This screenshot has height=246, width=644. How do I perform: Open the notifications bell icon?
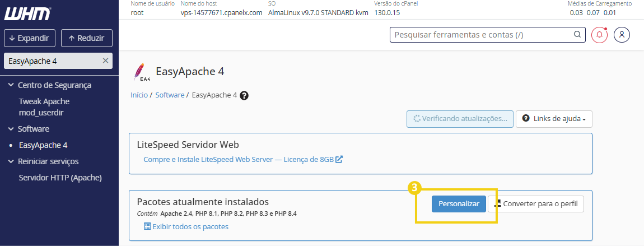click(x=599, y=35)
